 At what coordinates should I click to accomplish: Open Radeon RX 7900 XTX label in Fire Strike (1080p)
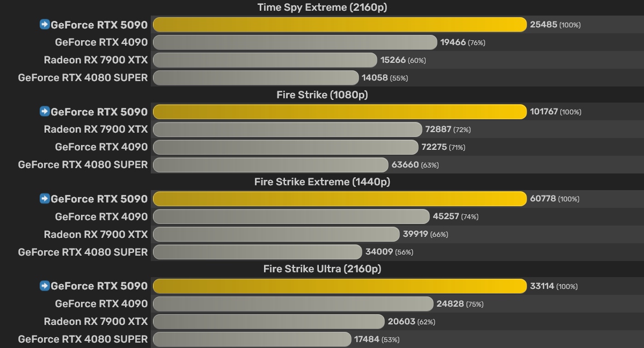(x=96, y=129)
